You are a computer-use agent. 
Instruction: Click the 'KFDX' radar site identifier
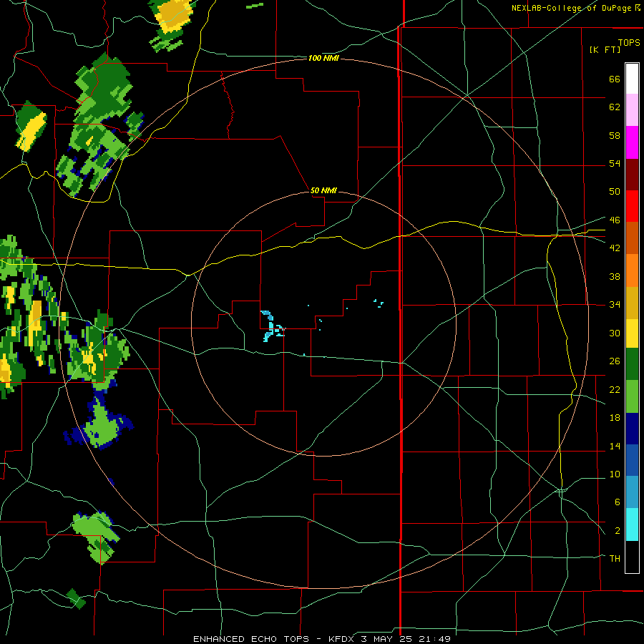click(x=342, y=639)
